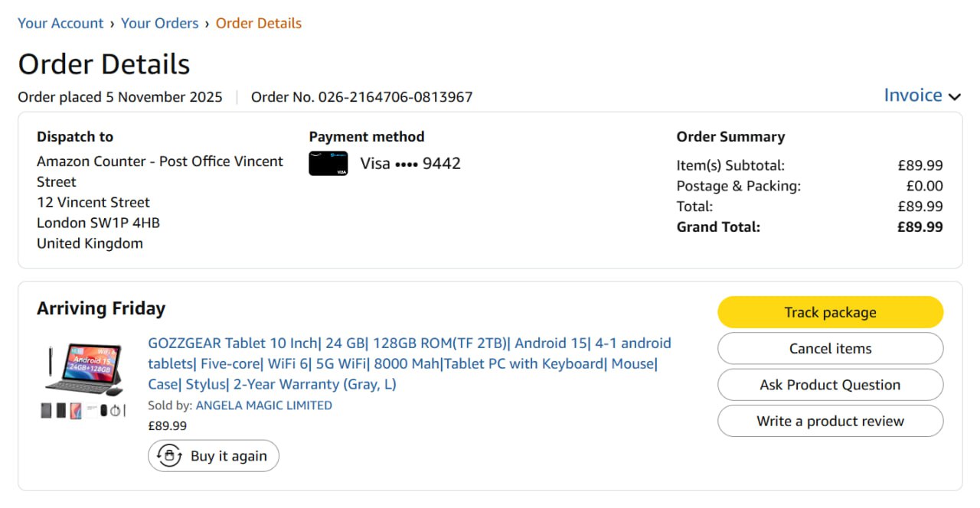Click the chevron arrow next to Invoice

pos(954,96)
